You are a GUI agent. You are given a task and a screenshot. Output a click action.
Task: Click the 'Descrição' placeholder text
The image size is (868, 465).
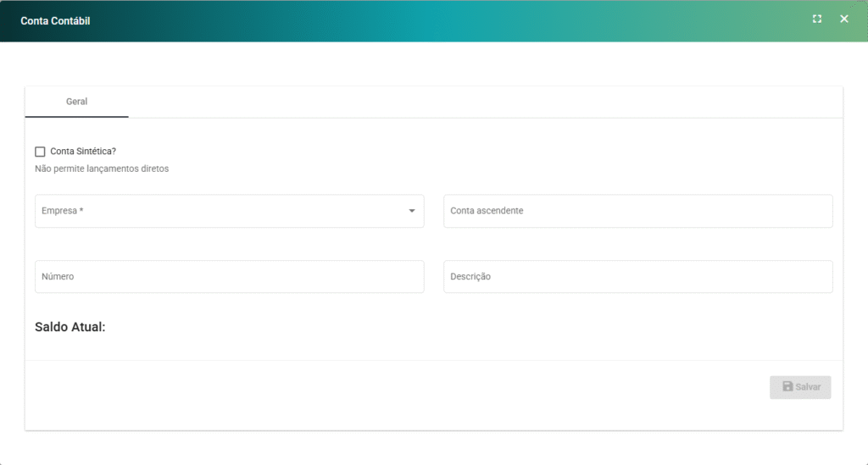point(470,277)
